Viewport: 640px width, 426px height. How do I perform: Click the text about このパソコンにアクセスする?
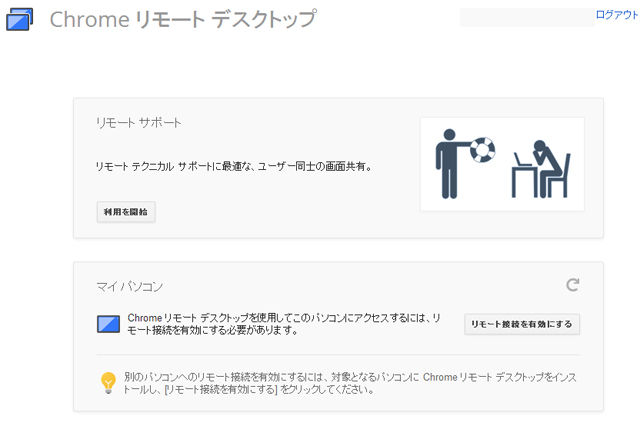coord(284,324)
